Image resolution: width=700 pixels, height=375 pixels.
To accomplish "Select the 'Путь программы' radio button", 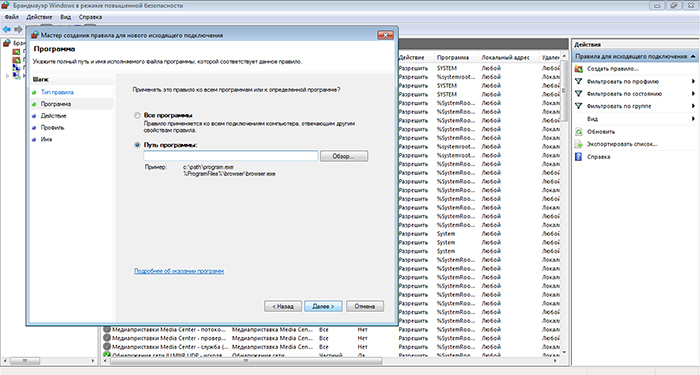I will coord(138,145).
